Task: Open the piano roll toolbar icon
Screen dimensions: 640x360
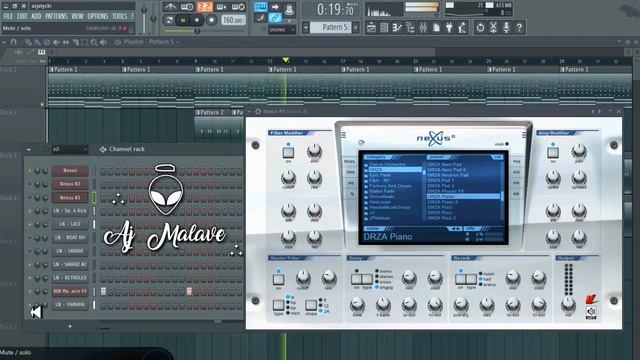Action: coord(384,27)
